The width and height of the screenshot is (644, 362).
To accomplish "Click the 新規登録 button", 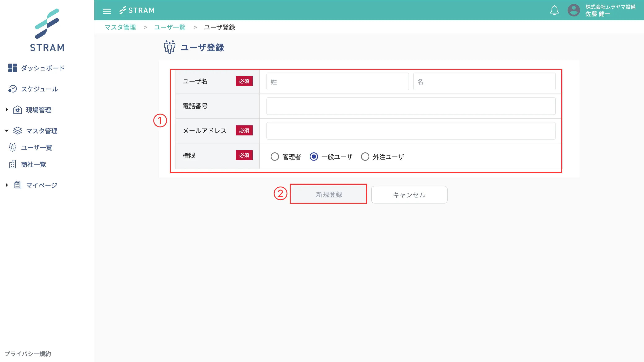I will pyautogui.click(x=328, y=195).
